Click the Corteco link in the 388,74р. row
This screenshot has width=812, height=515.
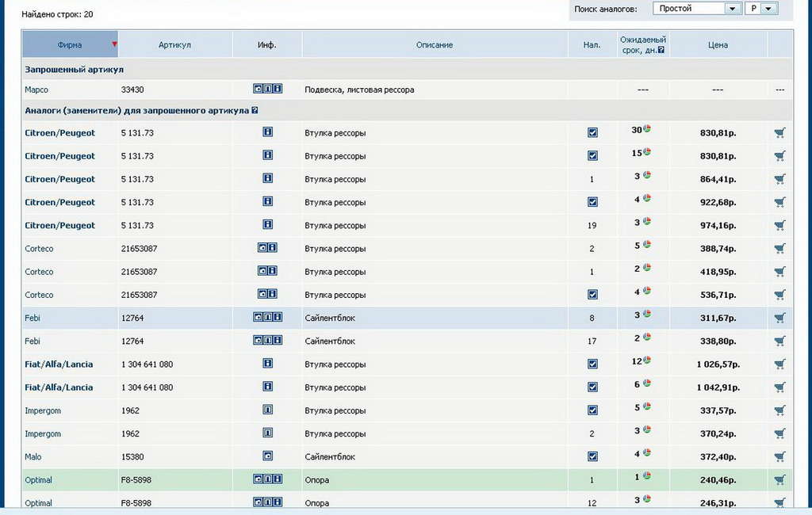click(x=39, y=249)
